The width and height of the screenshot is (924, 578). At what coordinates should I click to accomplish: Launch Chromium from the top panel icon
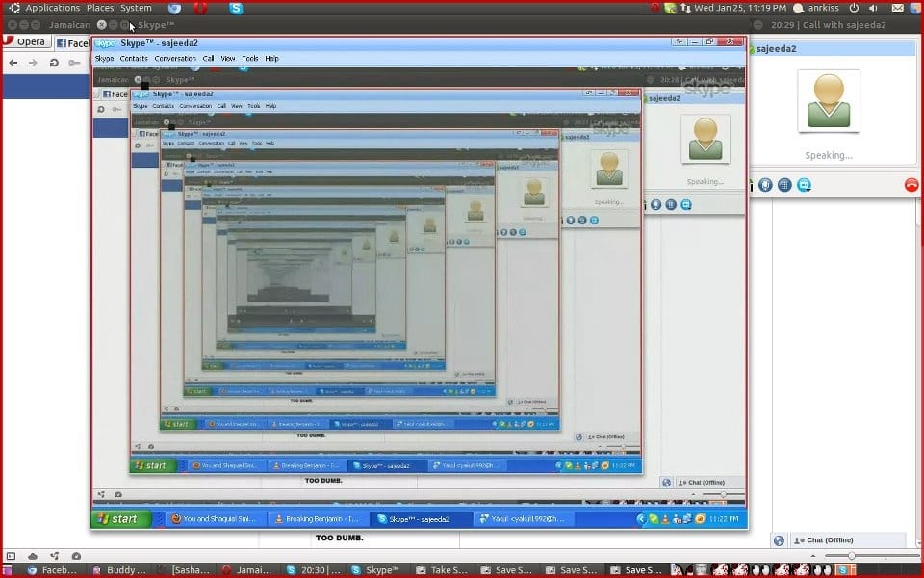(174, 9)
